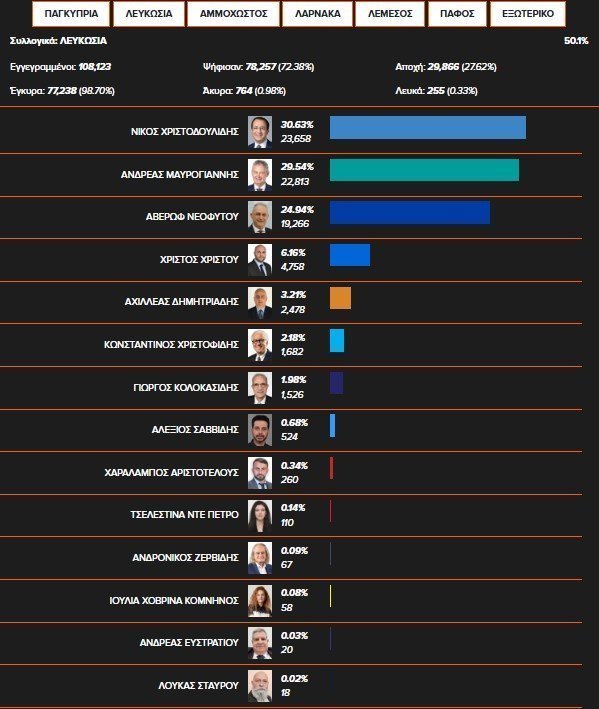Click Χρίστος Χρίστου candidate photo
Screen dimensions: 599x709
(x=260, y=260)
